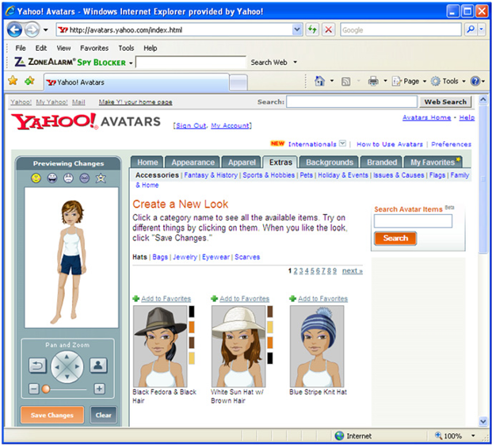Pick the orange swatch for the fedora
492x448 pixels.
point(192,327)
